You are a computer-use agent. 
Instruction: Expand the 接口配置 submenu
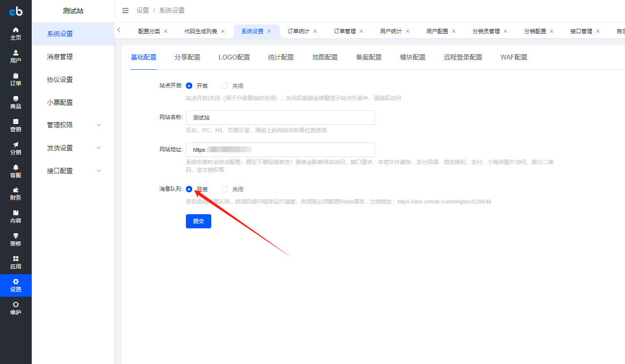click(99, 171)
